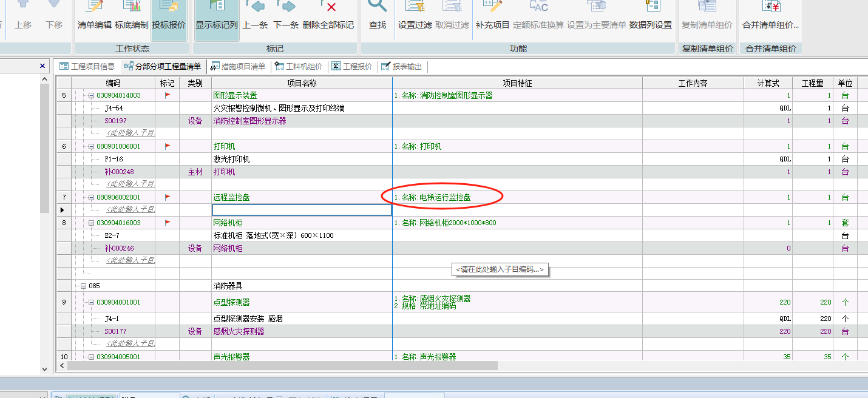
Task: Select sub-item code E2-7
Action: (113, 235)
